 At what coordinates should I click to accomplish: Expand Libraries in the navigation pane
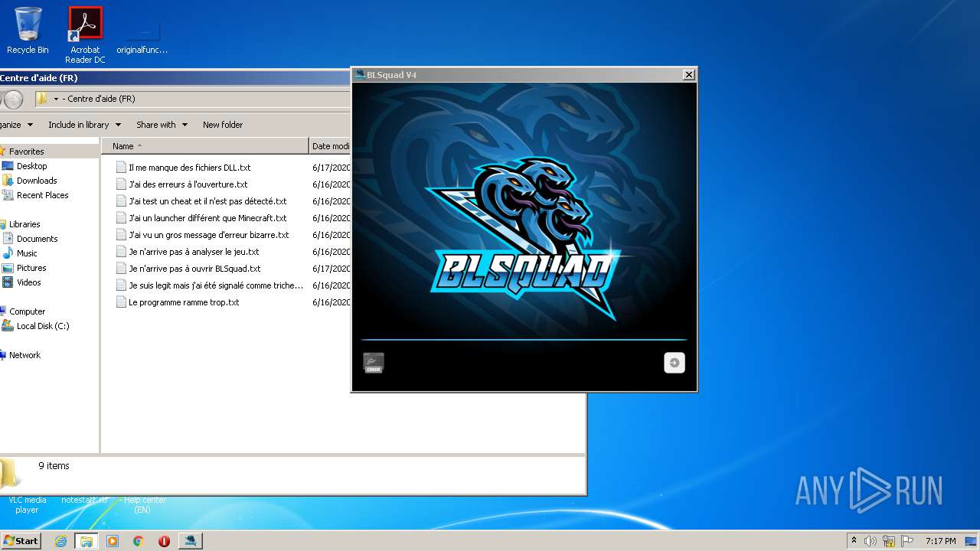24,224
